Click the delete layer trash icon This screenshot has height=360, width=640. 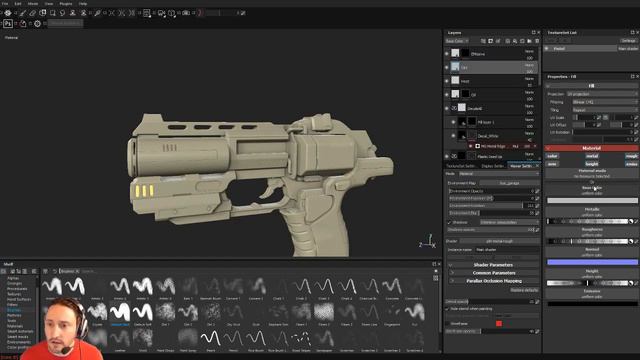coord(537,41)
